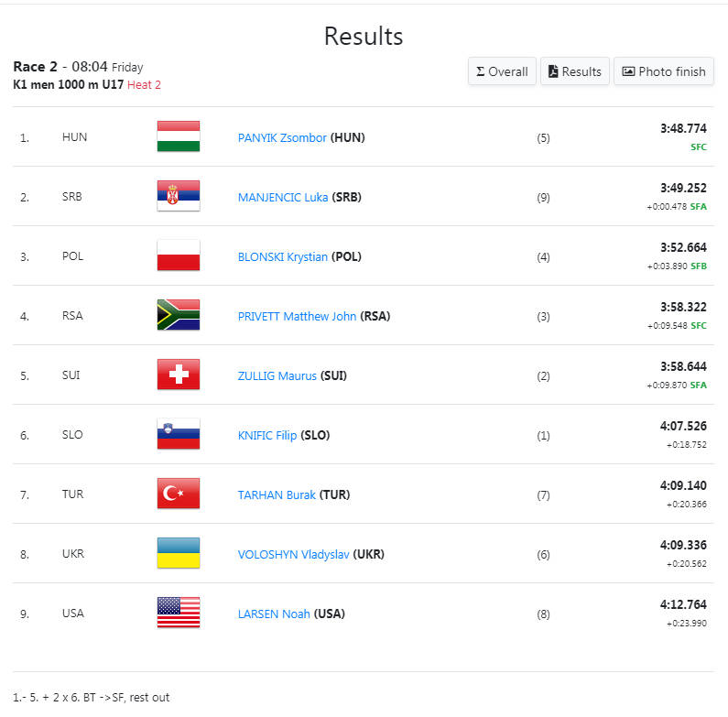View the Photo finish image
This screenshot has width=728, height=717.
[x=664, y=71]
